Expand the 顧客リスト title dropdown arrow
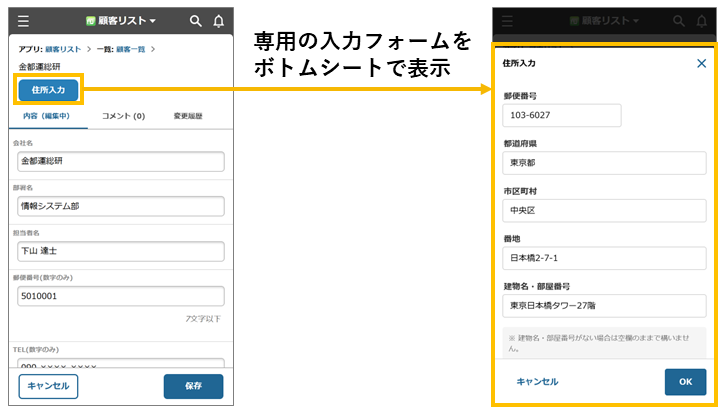This screenshot has height=416, width=725. coord(153,21)
